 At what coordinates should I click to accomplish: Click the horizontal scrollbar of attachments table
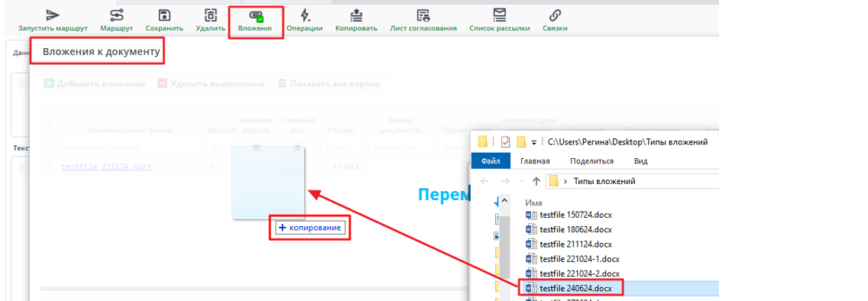[254, 289]
